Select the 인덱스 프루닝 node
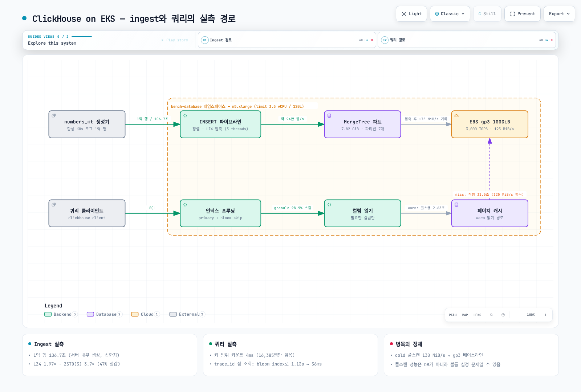Image resolution: width=581 pixels, height=392 pixels. (220, 213)
